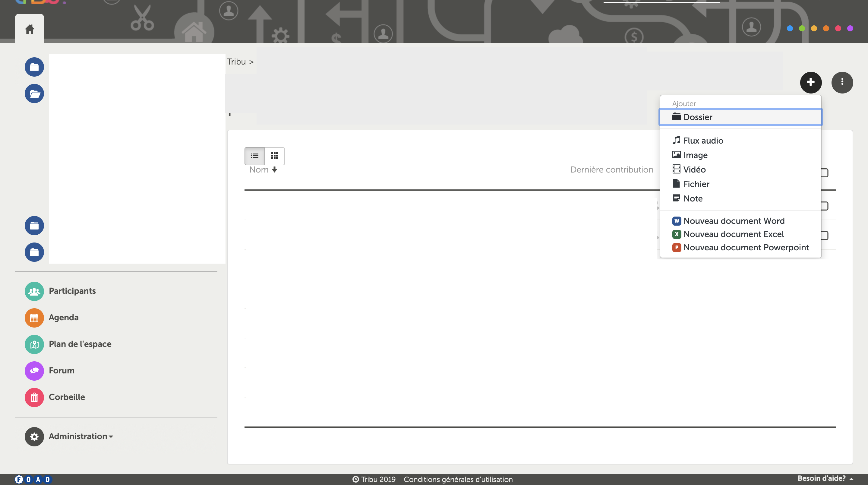Viewport: 868px width, 485px height.
Task: Toggle the header select-all checkbox
Action: point(825,173)
